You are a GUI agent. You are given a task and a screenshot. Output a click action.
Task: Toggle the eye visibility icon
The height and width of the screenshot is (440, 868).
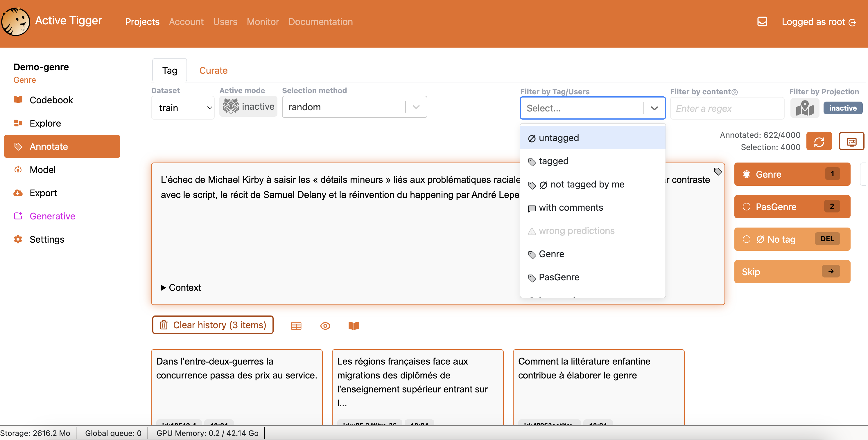click(x=325, y=326)
